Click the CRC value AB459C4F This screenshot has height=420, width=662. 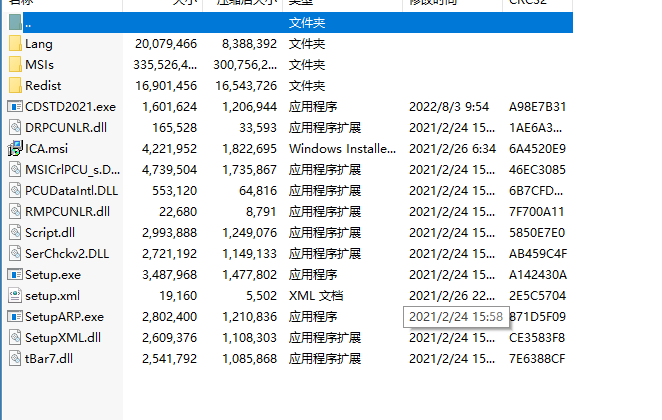click(x=538, y=254)
